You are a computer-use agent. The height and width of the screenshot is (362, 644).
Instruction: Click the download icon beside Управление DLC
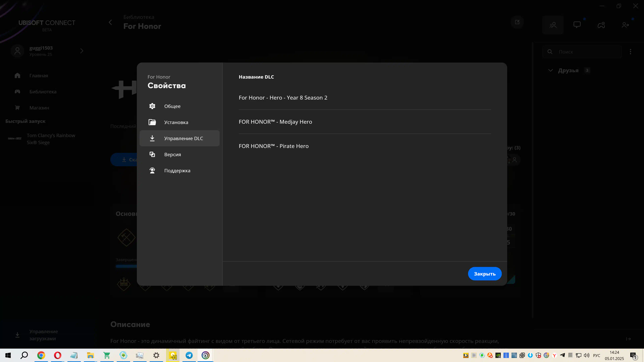[x=152, y=138]
